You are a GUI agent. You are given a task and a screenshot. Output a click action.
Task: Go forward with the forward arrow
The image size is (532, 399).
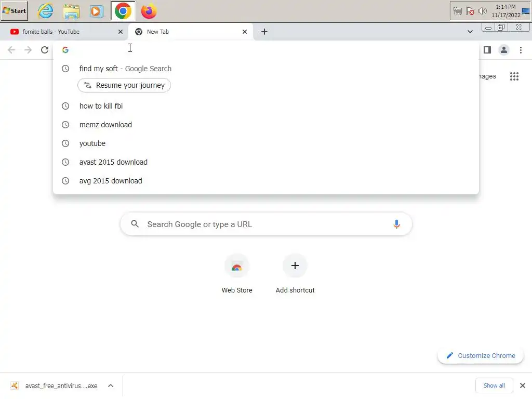point(28,50)
